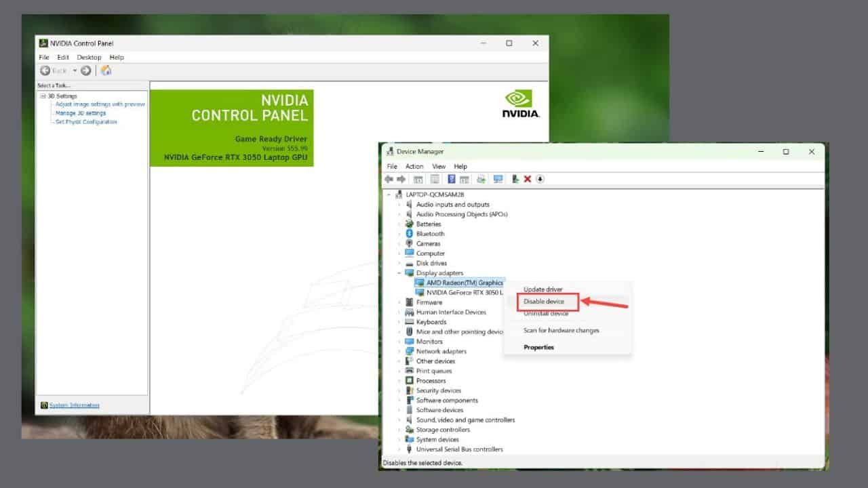The image size is (868, 488).
Task: Click the Bluetooth icon in the device tree
Action: (x=410, y=234)
